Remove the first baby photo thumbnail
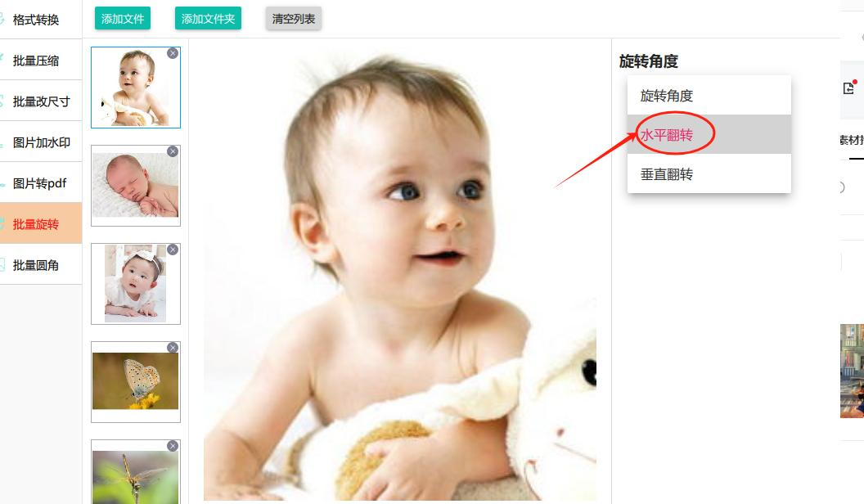864x504 pixels. pyautogui.click(x=173, y=53)
